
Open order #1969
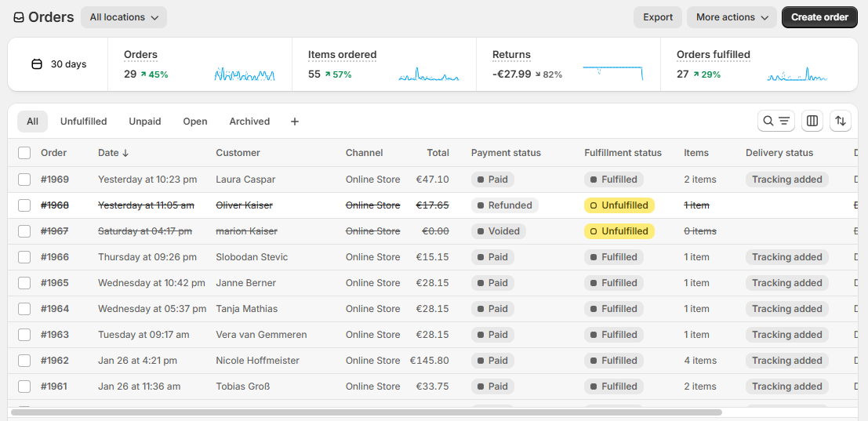55,180
